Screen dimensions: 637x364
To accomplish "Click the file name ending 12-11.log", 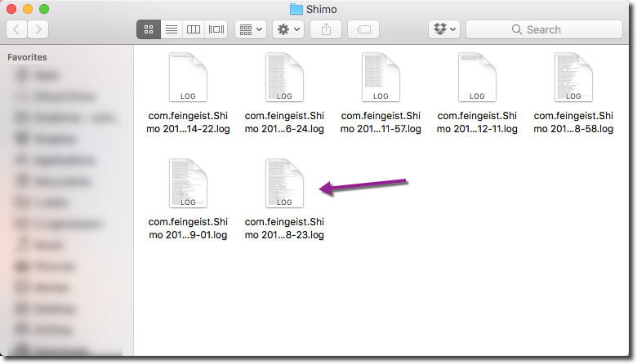I will coord(477,122).
